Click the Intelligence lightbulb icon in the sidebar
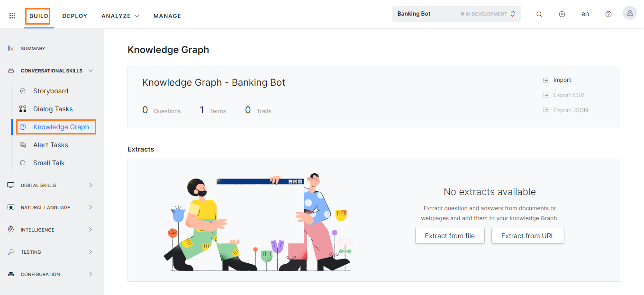The height and width of the screenshot is (295, 644). 10,229
